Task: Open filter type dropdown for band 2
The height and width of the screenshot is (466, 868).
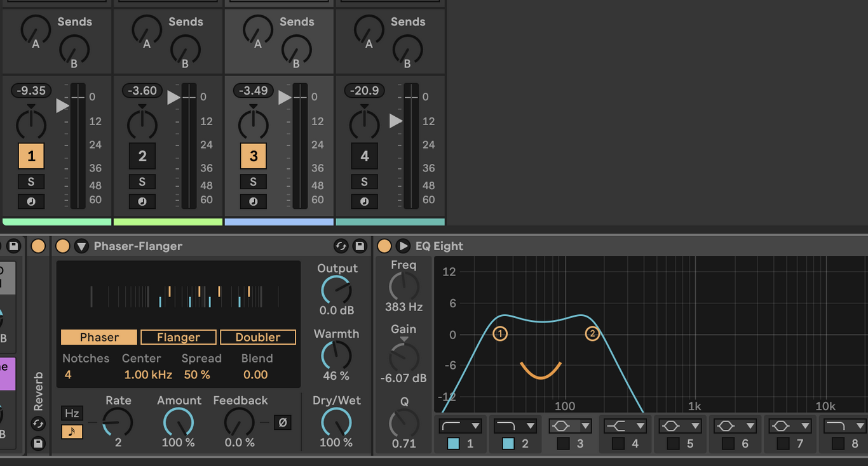Action: click(x=515, y=425)
